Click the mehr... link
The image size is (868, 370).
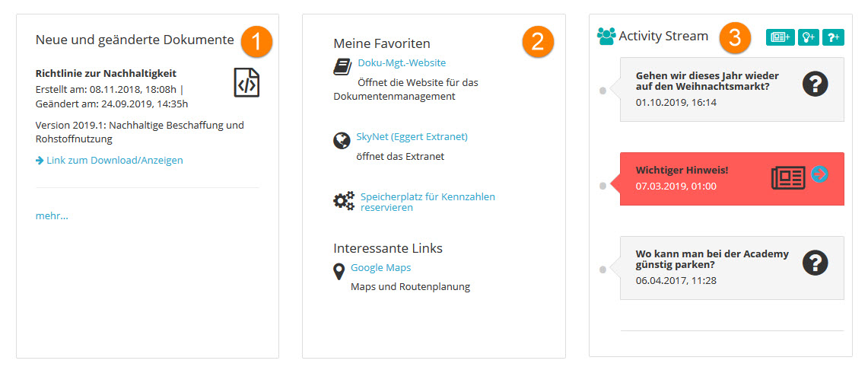(x=52, y=216)
